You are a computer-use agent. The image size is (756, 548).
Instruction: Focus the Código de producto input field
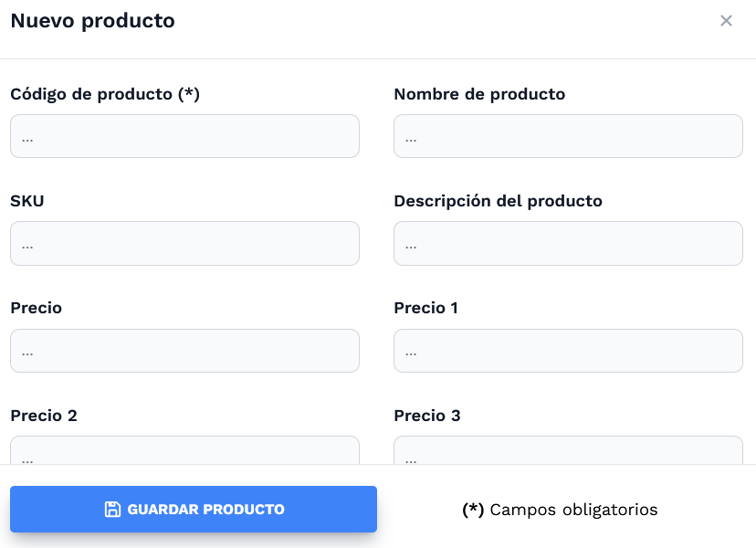(184, 136)
